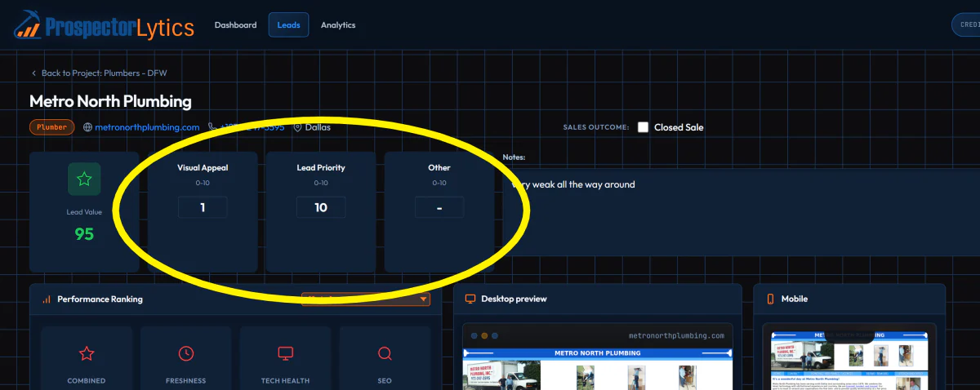Click the Performance Ranking bar chart icon

point(47,299)
